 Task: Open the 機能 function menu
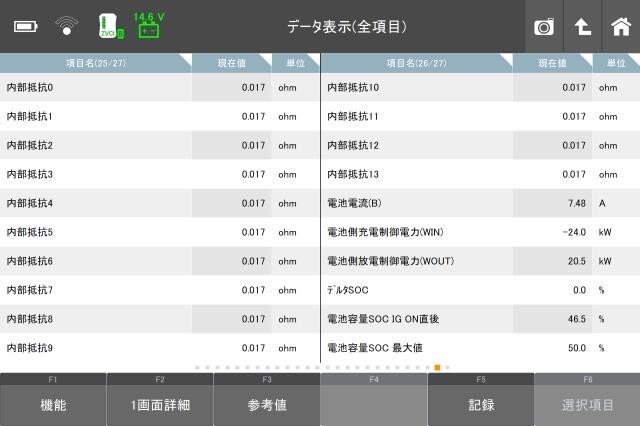pos(53,399)
